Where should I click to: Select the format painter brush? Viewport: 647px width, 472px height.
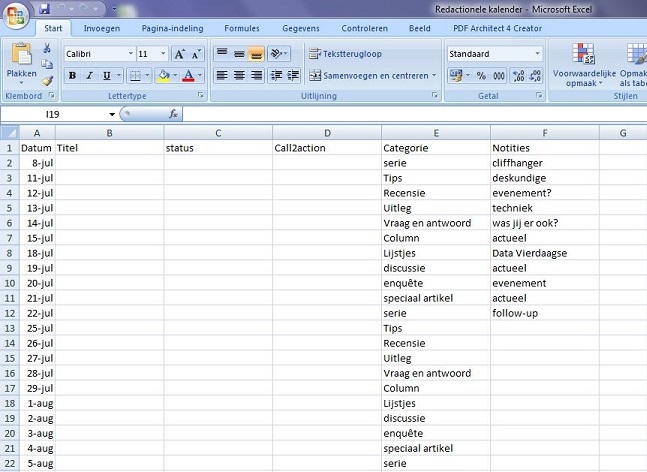tap(47, 80)
